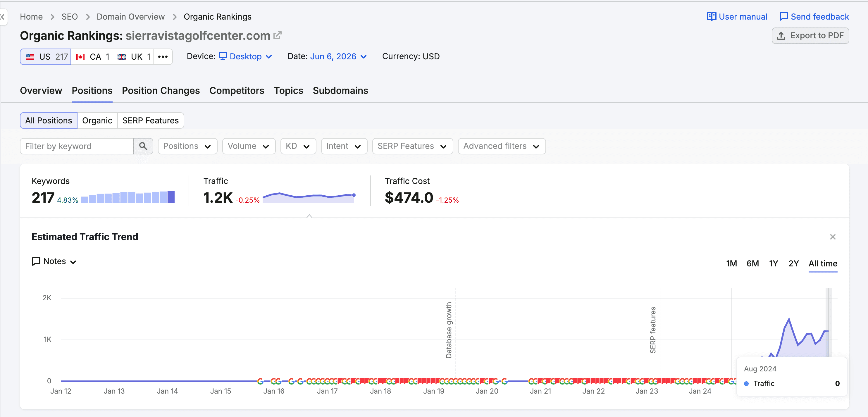Expand the KD filter dropdown
The image size is (868, 417).
click(x=298, y=146)
